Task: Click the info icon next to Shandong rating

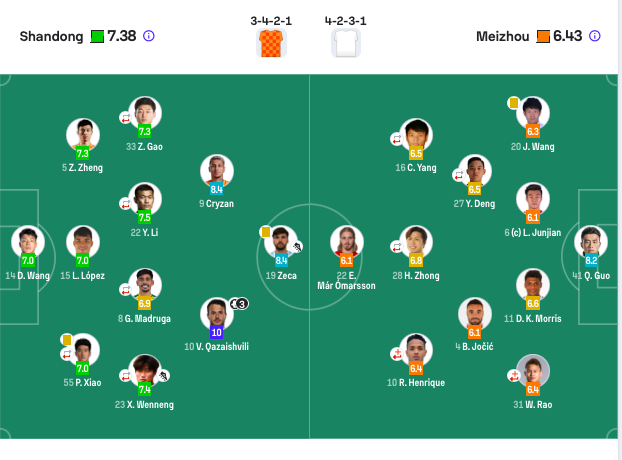Action: coord(149,36)
